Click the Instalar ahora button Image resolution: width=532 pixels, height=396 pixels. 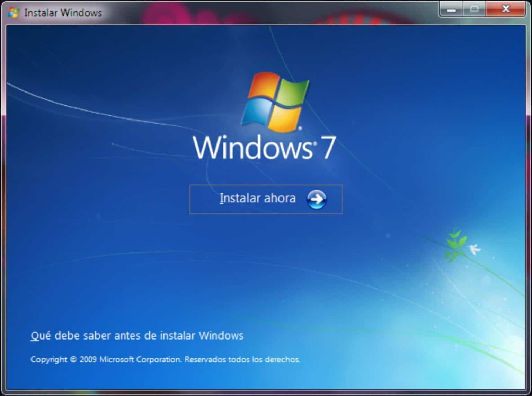[266, 199]
